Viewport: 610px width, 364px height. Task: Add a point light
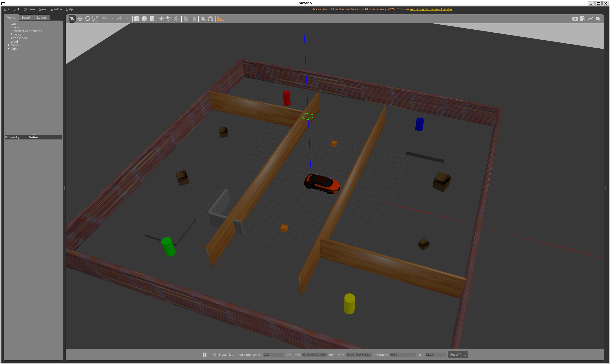coord(161,19)
